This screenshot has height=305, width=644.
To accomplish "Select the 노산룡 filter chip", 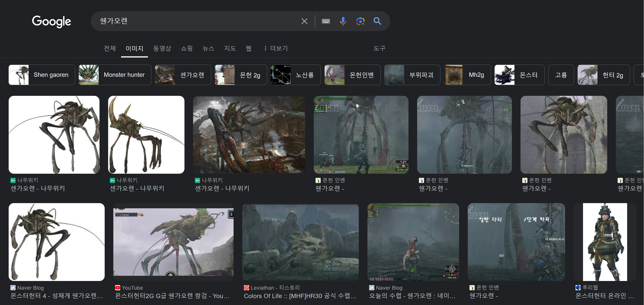I will (295, 75).
